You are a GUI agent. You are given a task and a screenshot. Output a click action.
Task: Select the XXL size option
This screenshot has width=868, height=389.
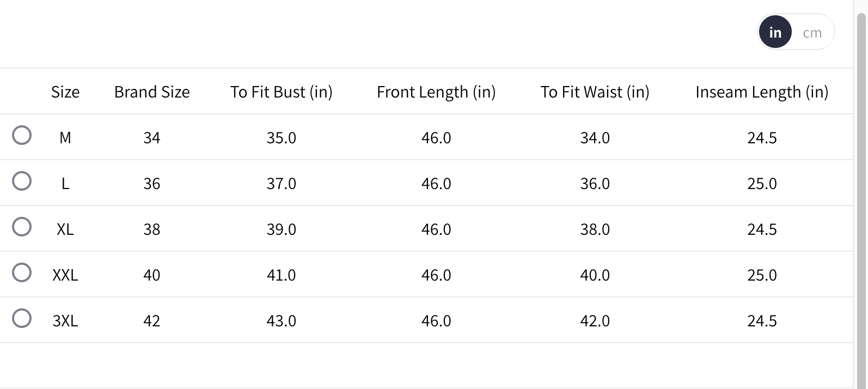(x=22, y=272)
